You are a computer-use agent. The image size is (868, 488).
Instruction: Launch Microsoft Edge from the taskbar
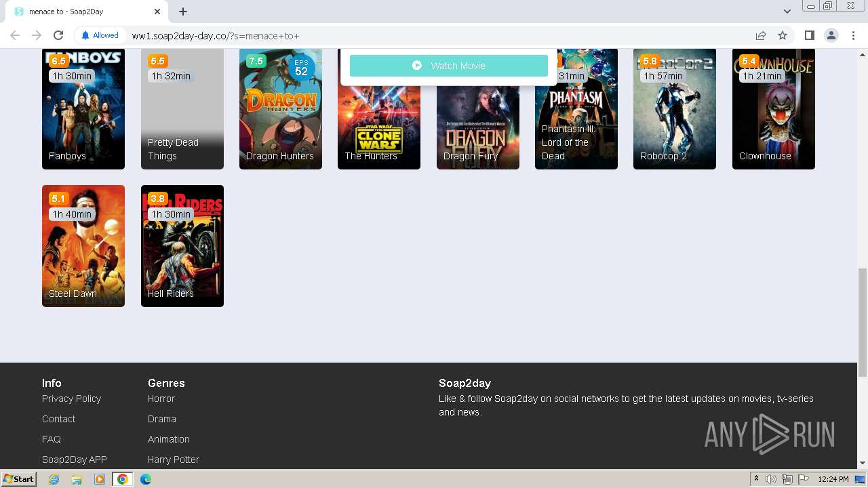click(145, 479)
